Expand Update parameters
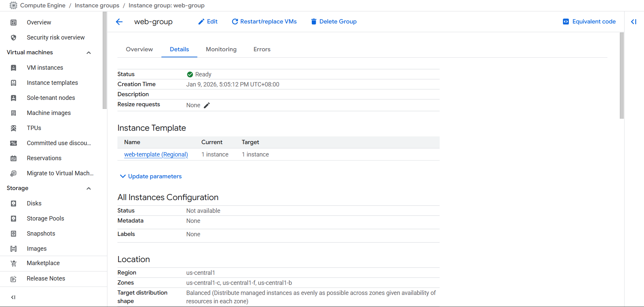Screen dimensions: 644x307 151,176
